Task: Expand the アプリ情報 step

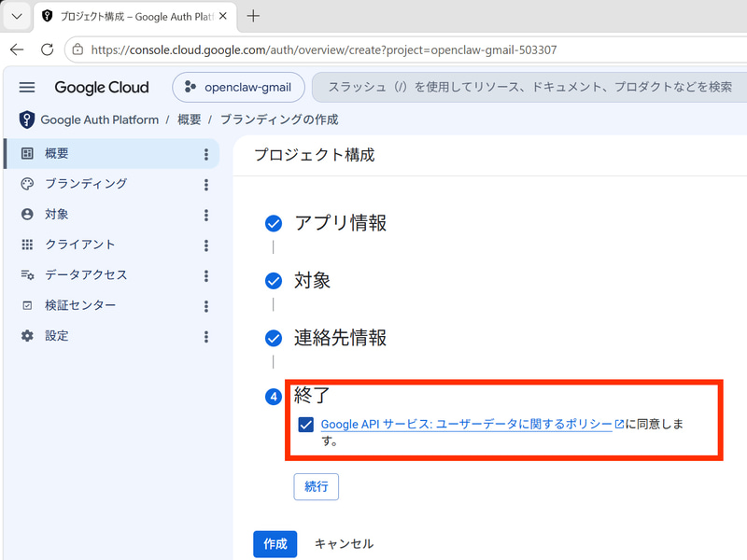Action: (x=340, y=223)
